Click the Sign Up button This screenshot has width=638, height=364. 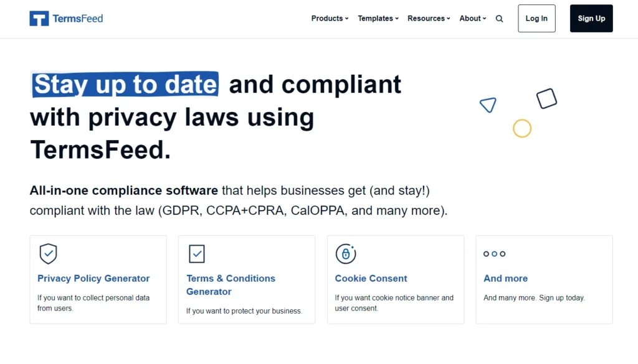[591, 18]
